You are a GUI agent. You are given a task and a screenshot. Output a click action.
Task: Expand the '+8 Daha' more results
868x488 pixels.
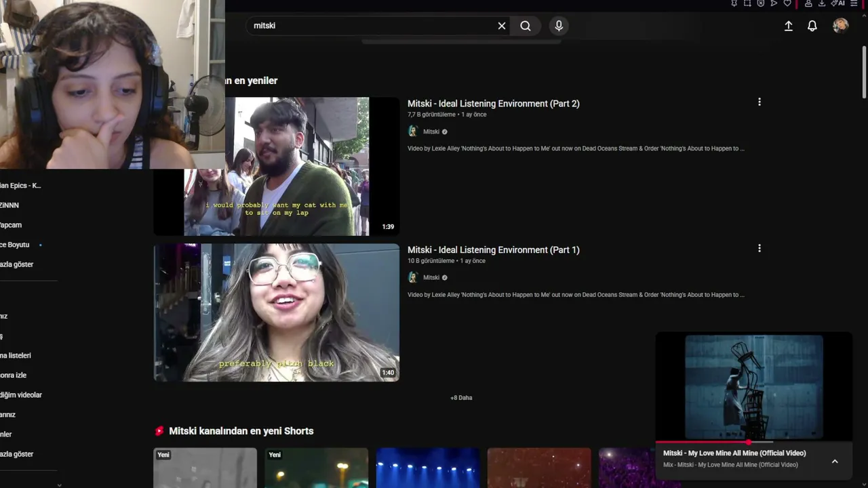point(461,398)
